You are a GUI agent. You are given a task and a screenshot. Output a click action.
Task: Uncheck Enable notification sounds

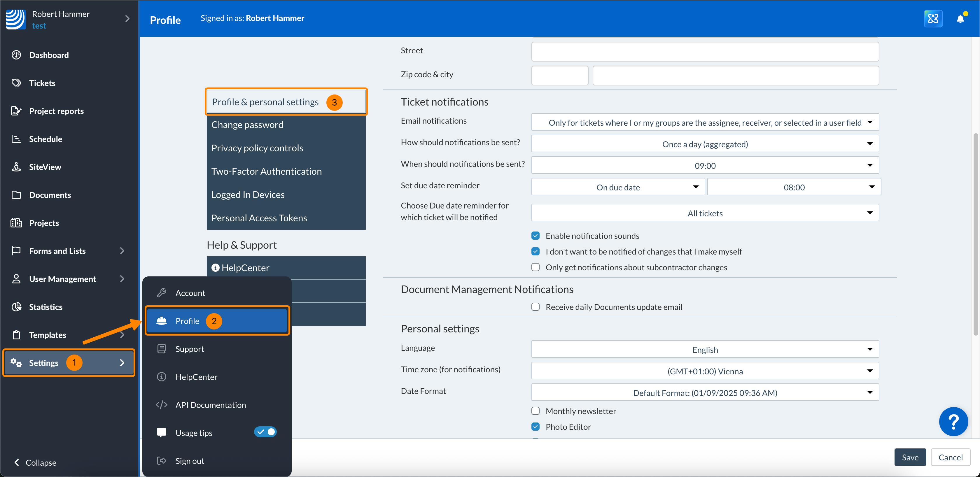pyautogui.click(x=535, y=236)
